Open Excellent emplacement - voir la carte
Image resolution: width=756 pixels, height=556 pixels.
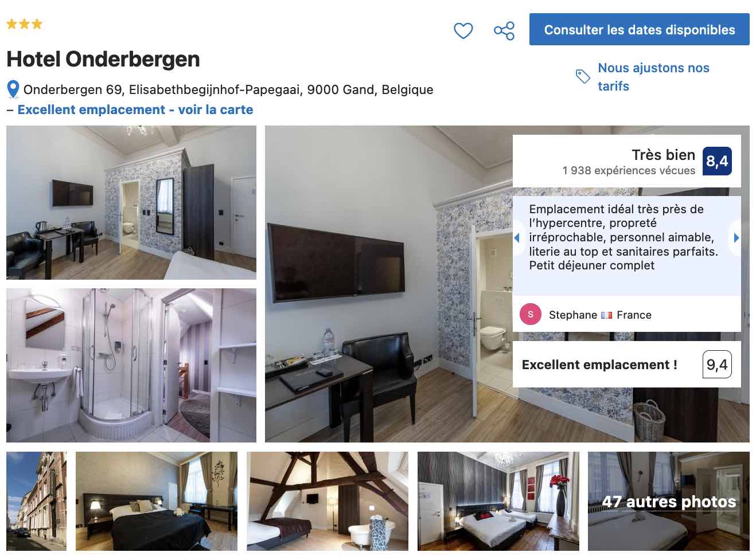tap(135, 109)
